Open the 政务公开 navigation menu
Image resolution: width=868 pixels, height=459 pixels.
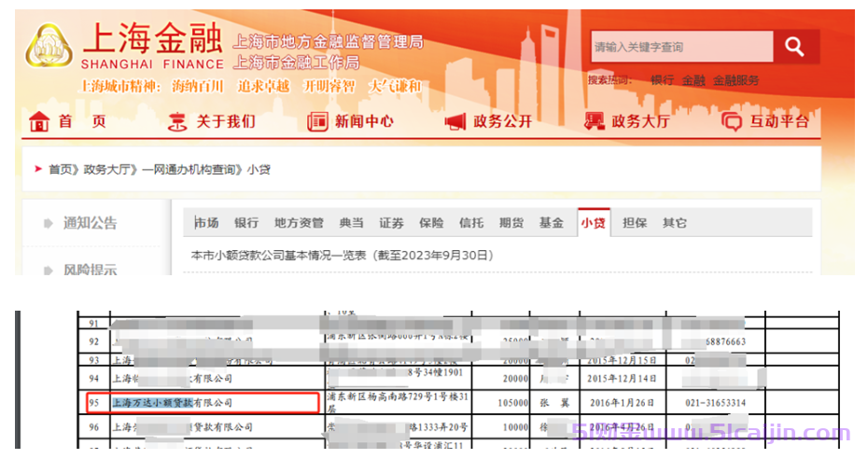[503, 121]
